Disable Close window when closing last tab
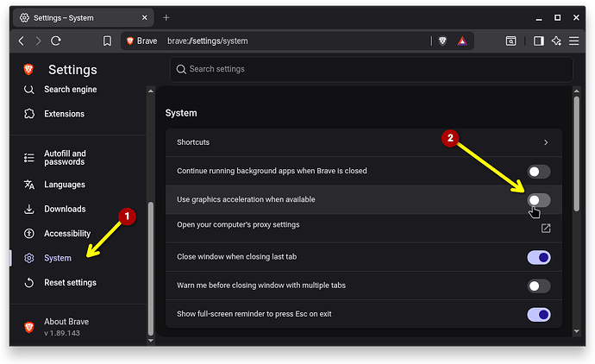595x364 pixels. pos(538,257)
